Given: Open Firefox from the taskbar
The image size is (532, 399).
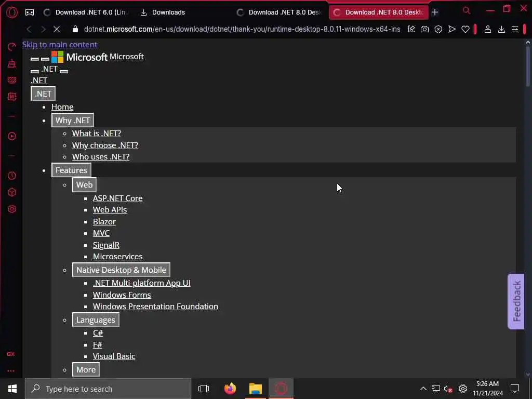Looking at the screenshot, I should coord(230,389).
